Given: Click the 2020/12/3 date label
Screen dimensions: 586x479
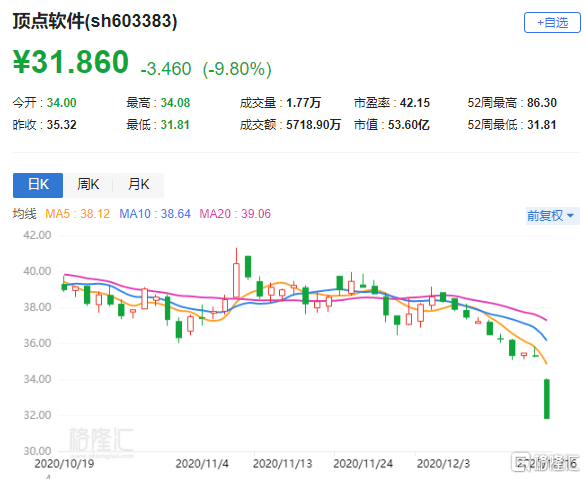Looking at the screenshot, I should click(x=444, y=464).
